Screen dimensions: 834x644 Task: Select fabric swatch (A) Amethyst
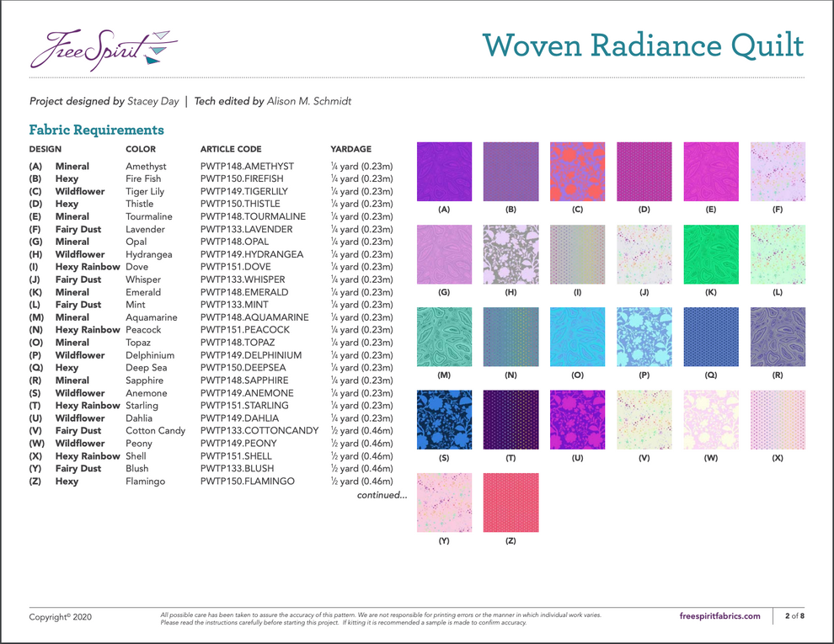coord(444,169)
